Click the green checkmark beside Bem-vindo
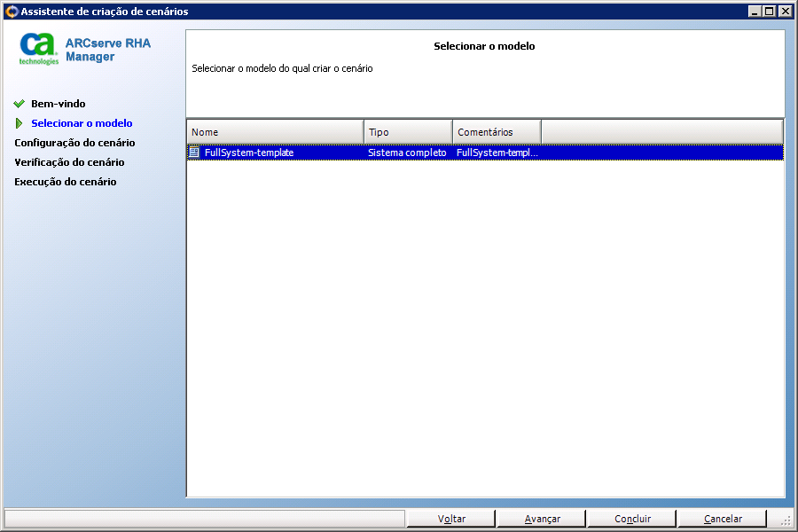This screenshot has width=798, height=532. 20,104
